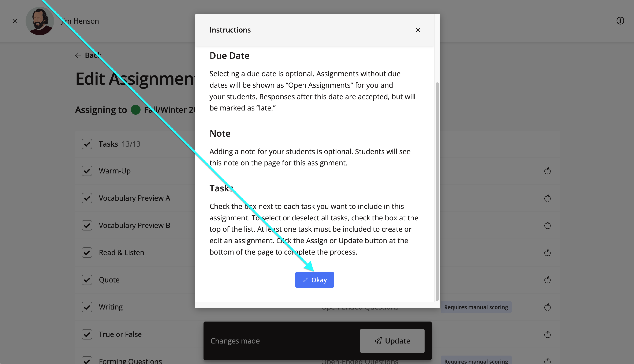Toggle the Warm-Up task checkbox

(87, 171)
